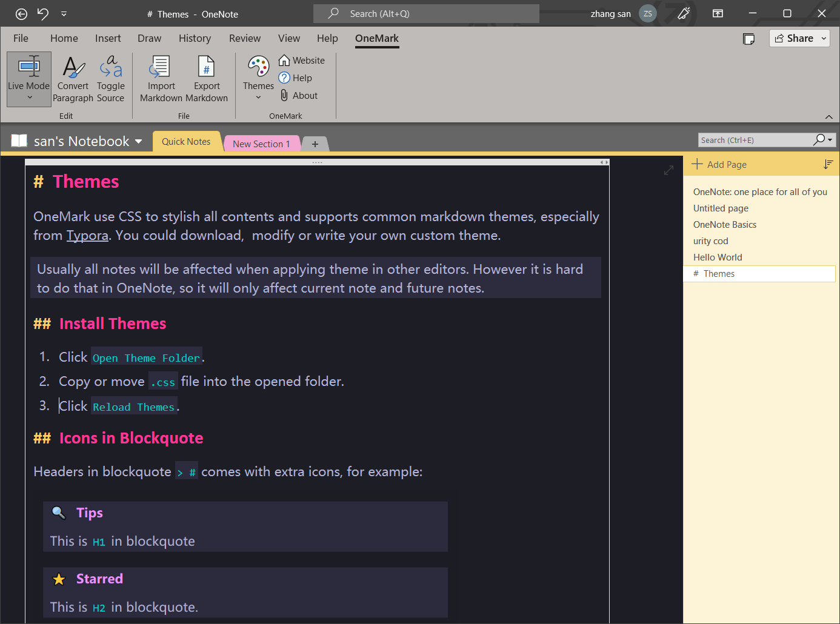
Task: Click Convert Paragraph icon
Action: click(73, 67)
